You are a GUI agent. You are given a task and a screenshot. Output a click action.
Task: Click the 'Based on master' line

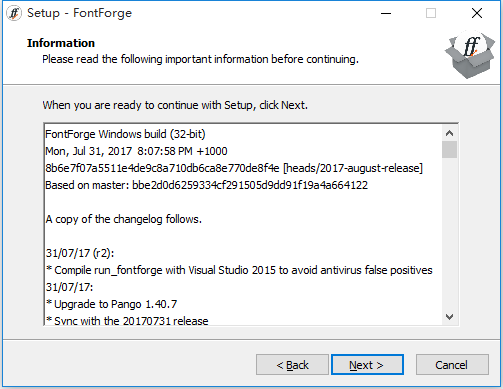207,185
